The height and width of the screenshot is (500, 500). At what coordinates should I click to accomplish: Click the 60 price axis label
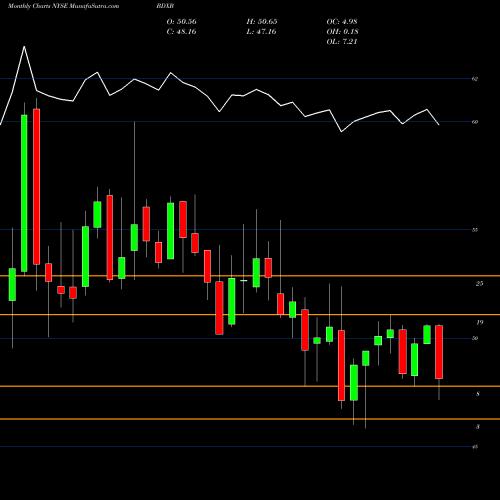pyautogui.click(x=475, y=122)
